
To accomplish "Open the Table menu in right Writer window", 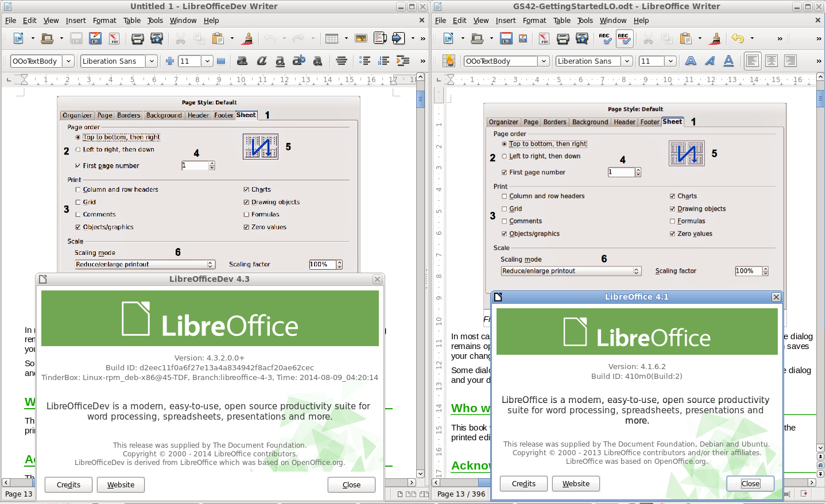I will coord(561,20).
